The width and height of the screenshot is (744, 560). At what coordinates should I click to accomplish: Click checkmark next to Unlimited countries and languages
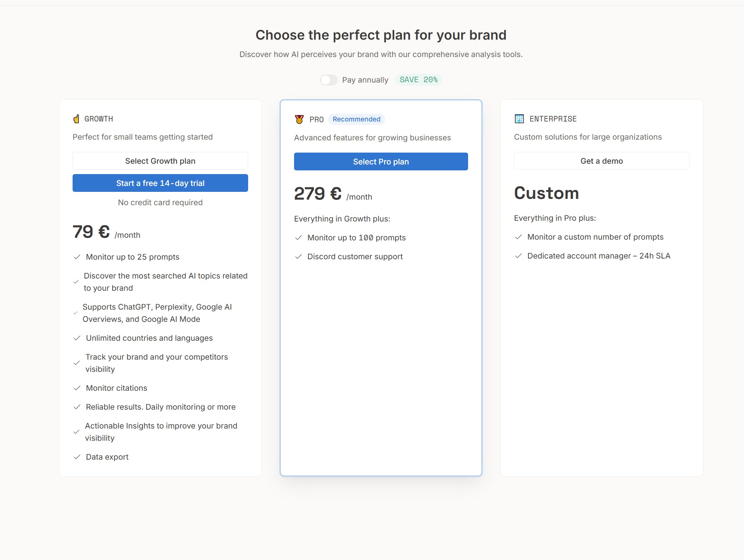77,338
